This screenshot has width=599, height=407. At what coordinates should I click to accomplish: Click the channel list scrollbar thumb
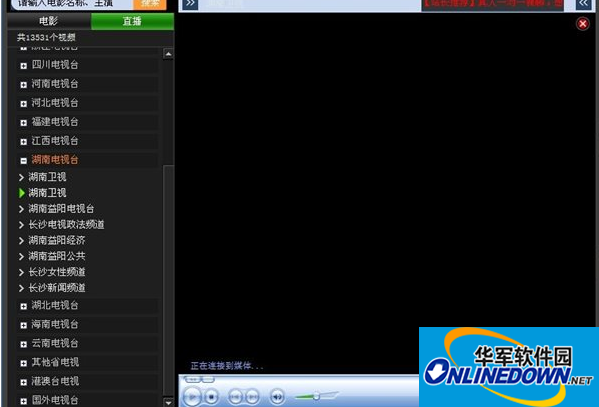pyautogui.click(x=168, y=281)
